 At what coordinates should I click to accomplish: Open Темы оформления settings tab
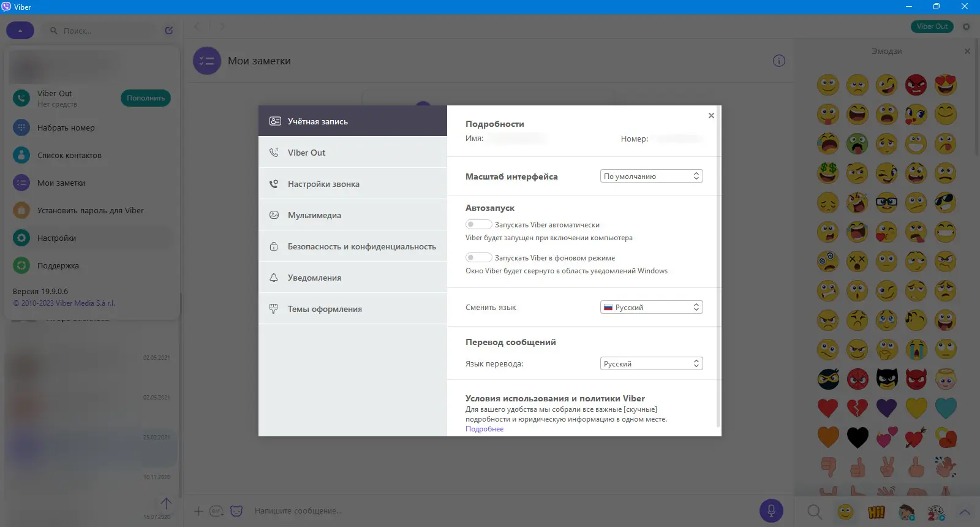[353, 309]
